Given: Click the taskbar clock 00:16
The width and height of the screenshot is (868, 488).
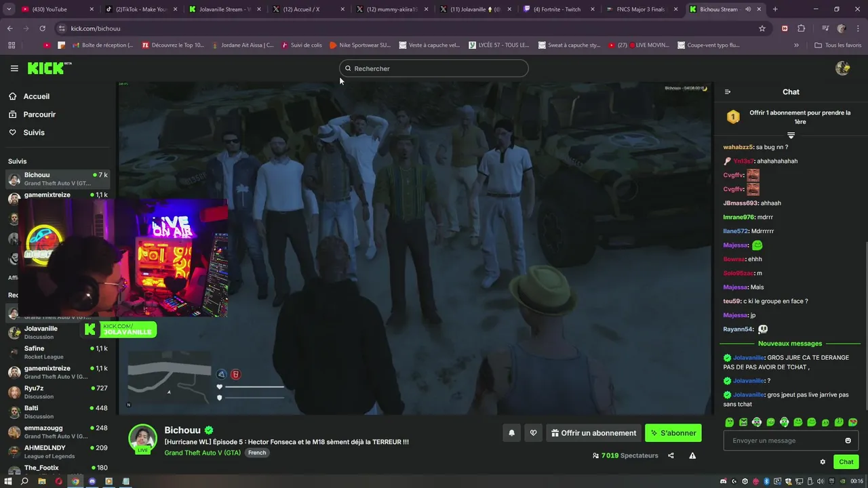Looking at the screenshot, I should point(857,481).
